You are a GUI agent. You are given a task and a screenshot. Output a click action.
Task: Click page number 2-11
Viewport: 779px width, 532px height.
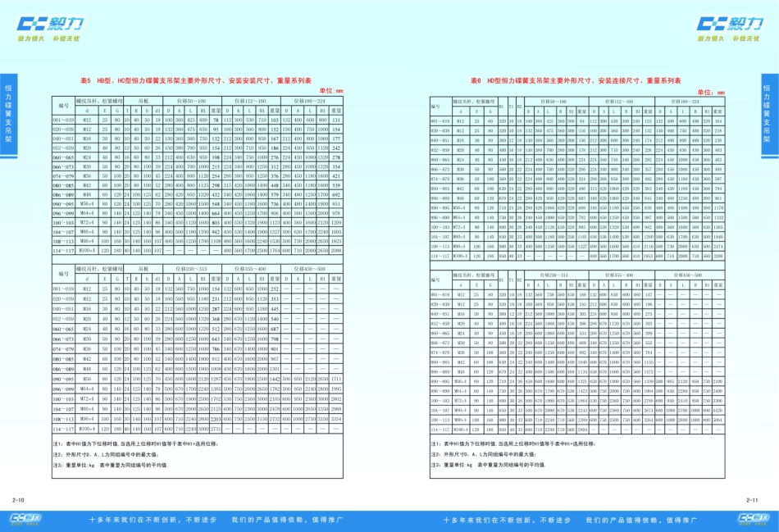752,500
